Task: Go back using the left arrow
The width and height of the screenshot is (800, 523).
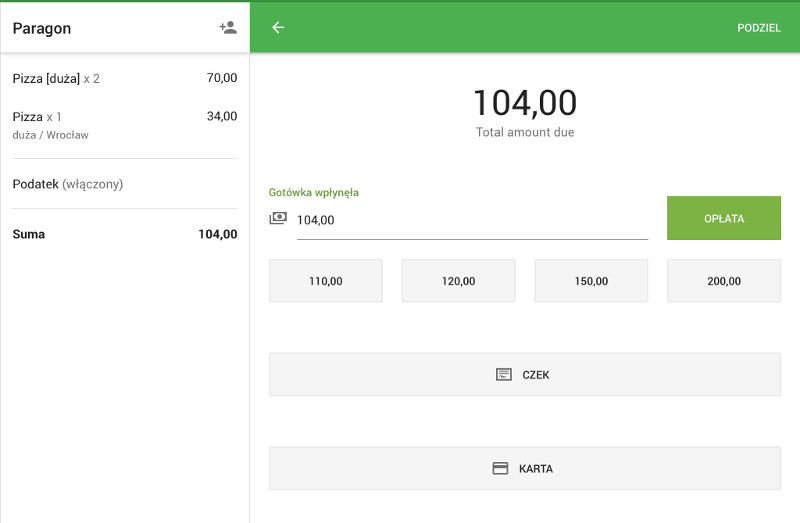Action: 278,28
